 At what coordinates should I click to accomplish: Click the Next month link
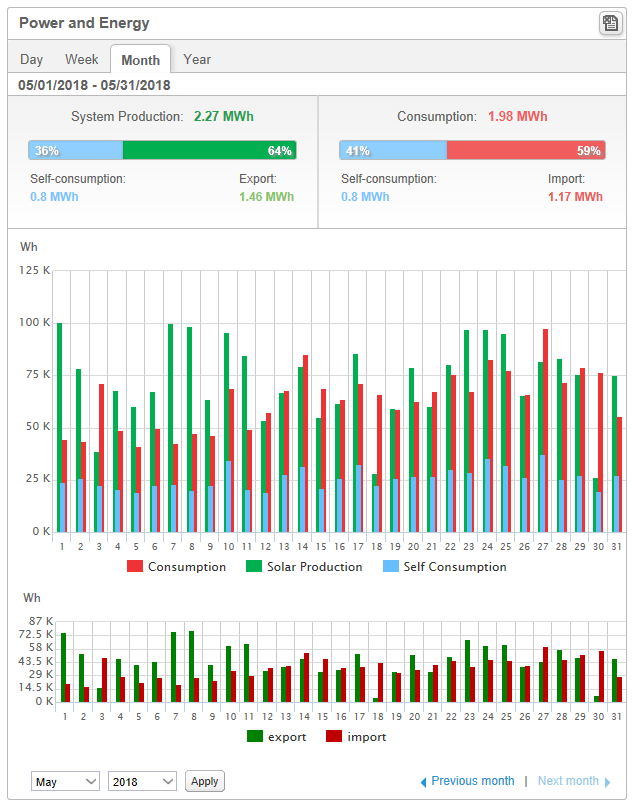point(568,781)
